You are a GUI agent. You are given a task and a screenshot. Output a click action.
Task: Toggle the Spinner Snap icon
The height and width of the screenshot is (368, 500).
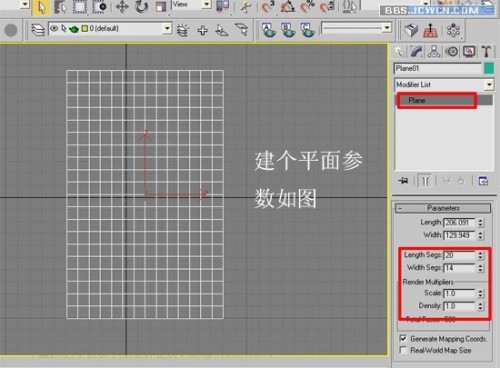(327, 7)
